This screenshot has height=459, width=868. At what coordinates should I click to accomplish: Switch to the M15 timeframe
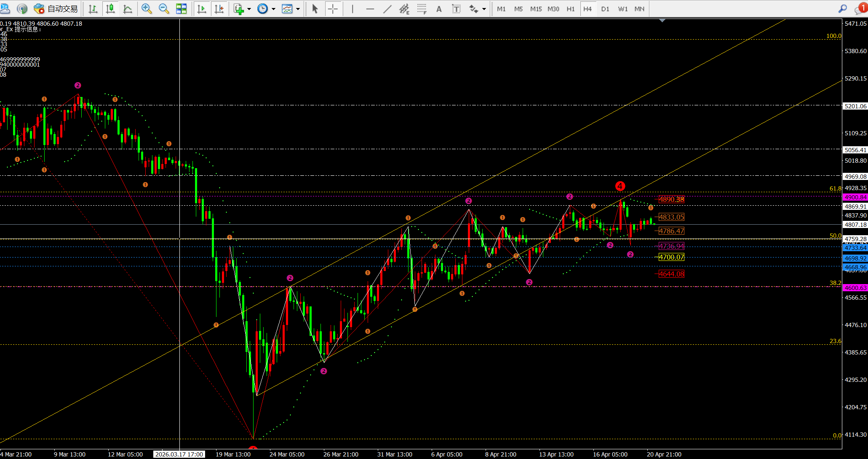[536, 9]
